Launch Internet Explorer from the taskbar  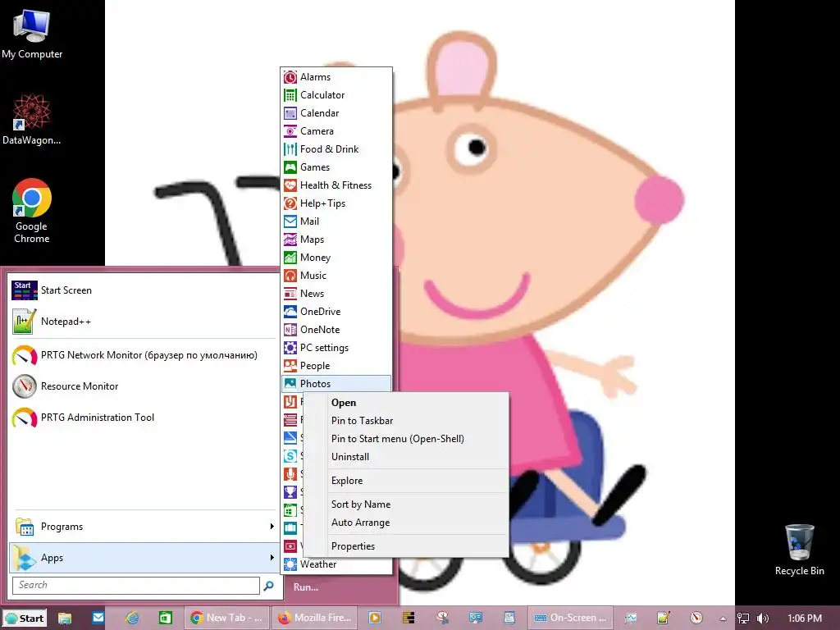tap(132, 619)
